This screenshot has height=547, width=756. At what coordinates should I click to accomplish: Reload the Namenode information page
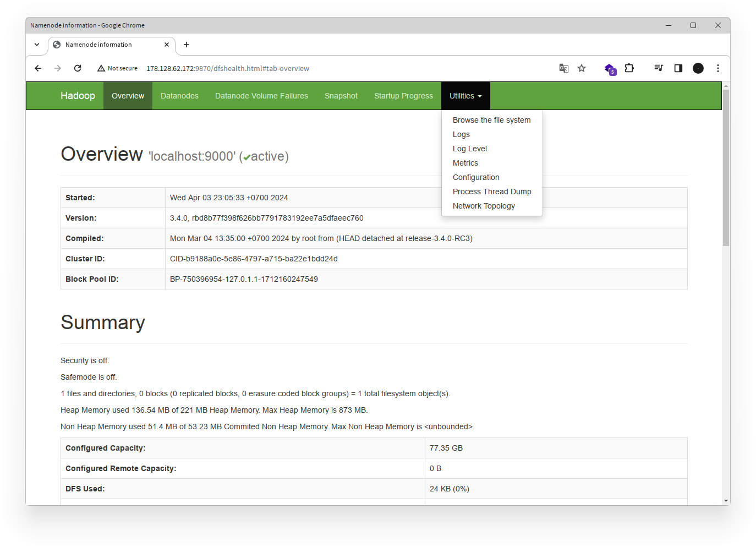[x=78, y=68]
